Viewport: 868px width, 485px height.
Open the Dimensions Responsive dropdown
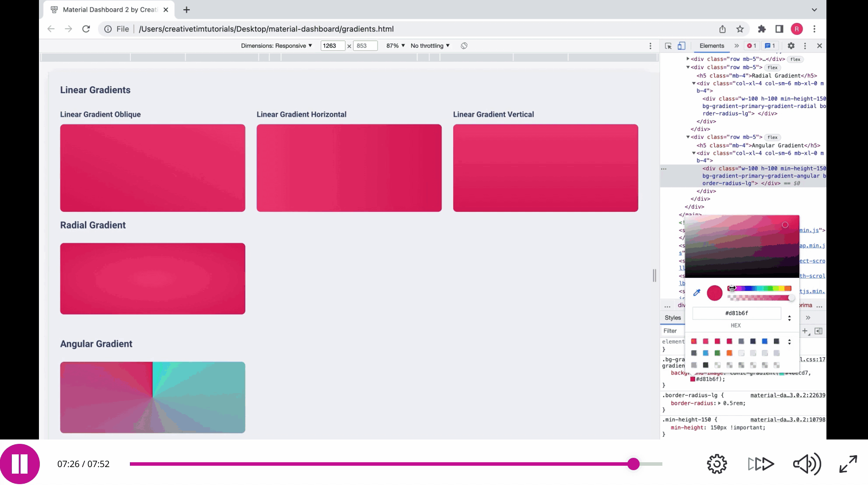click(x=276, y=46)
